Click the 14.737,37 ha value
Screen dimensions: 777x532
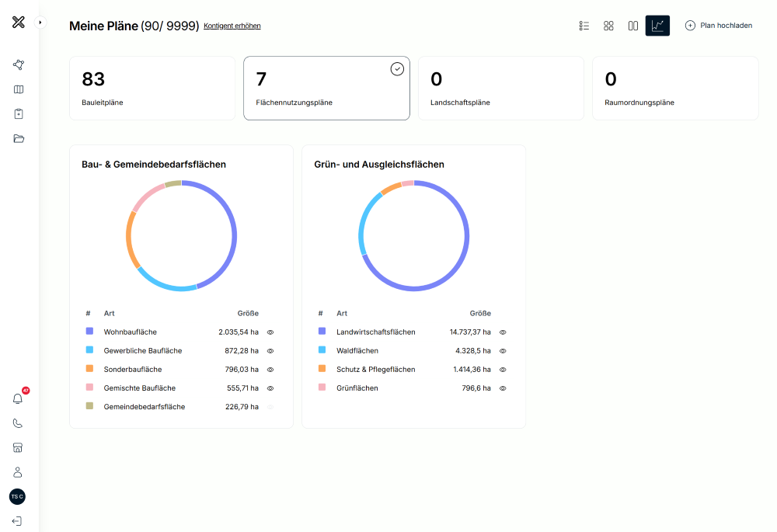pyautogui.click(x=470, y=332)
